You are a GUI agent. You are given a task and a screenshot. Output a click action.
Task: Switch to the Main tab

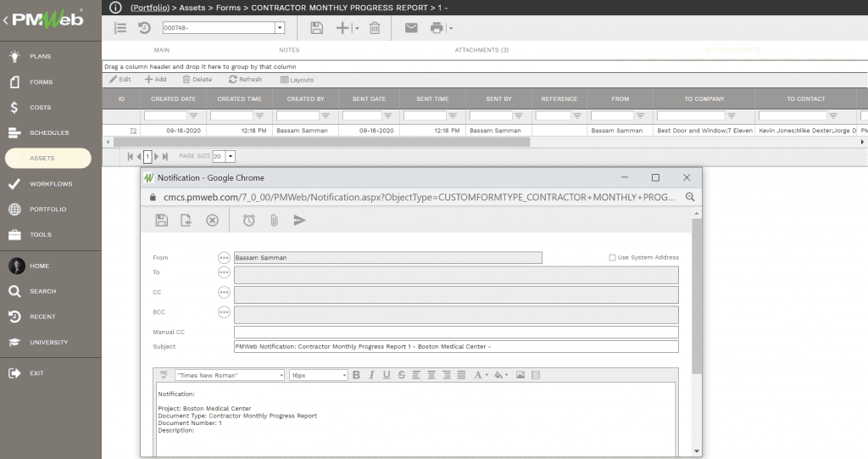click(x=162, y=50)
